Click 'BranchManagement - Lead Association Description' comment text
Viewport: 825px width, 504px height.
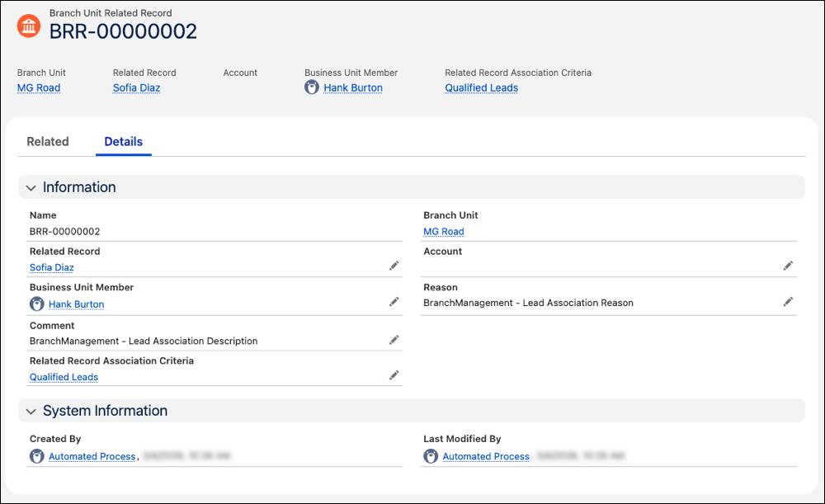tap(144, 341)
